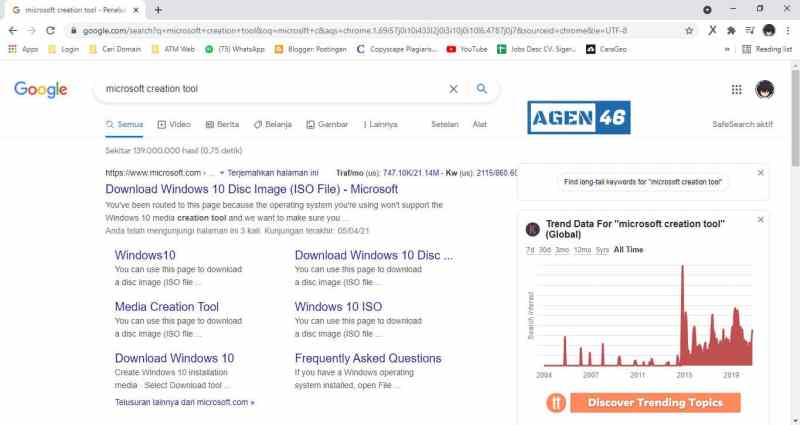The height and width of the screenshot is (425, 800).
Task: Open media control icon in toolbar
Action: [x=749, y=31]
